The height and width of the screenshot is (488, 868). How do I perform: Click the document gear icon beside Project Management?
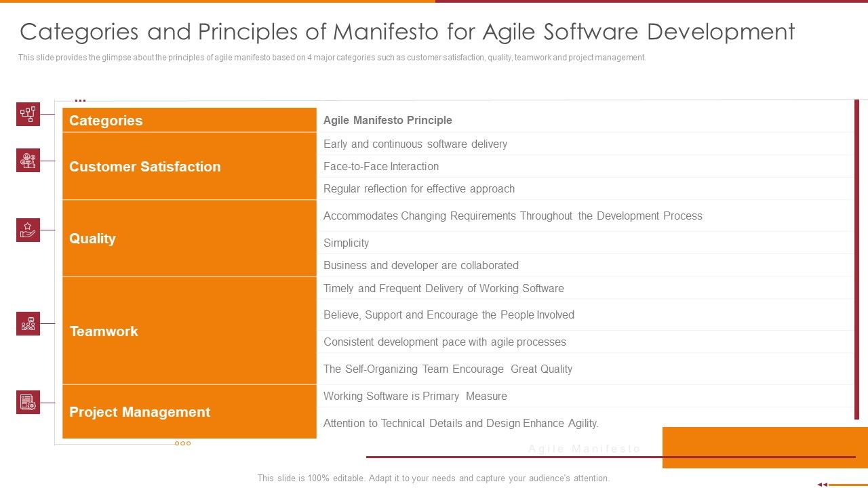pos(28,403)
